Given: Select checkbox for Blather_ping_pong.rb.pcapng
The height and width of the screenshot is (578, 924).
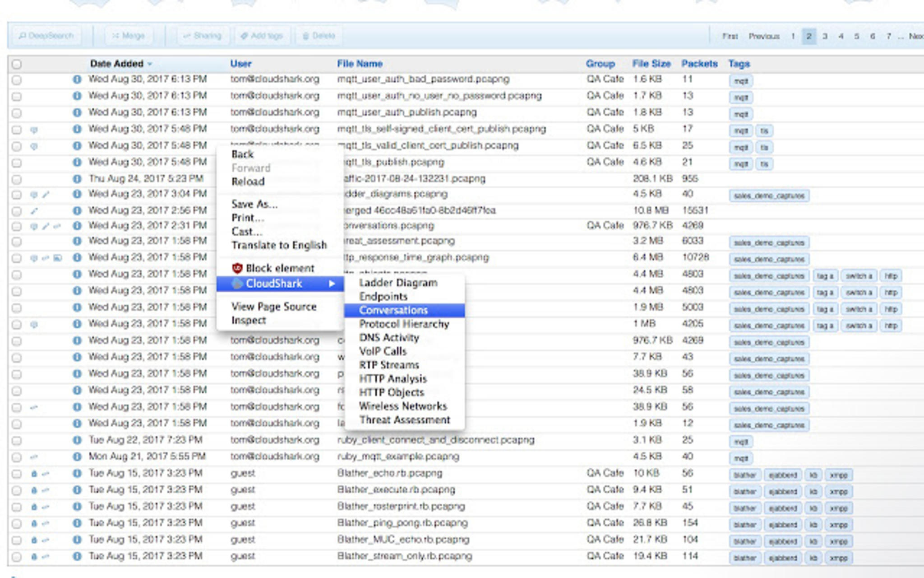Looking at the screenshot, I should (17, 524).
